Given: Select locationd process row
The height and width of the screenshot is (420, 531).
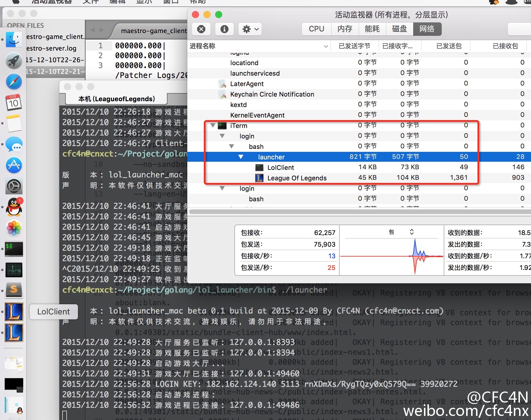Looking at the screenshot, I should [x=359, y=63].
